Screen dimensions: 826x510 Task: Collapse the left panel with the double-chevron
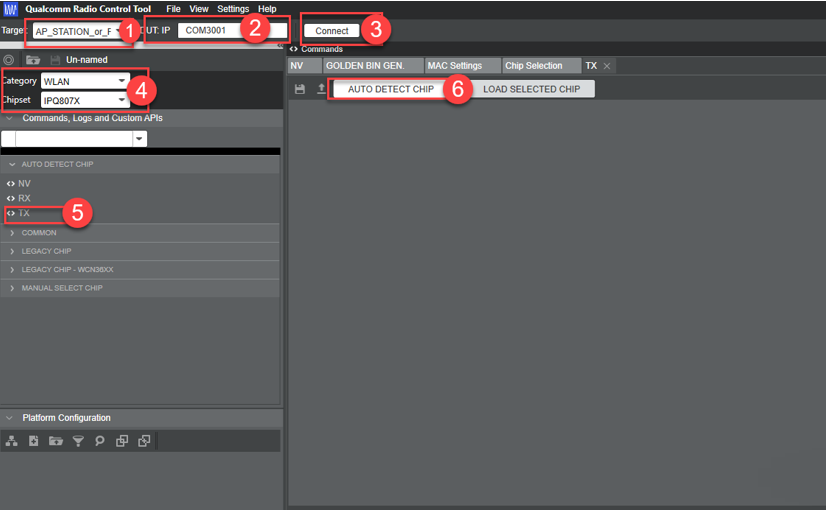pos(280,46)
